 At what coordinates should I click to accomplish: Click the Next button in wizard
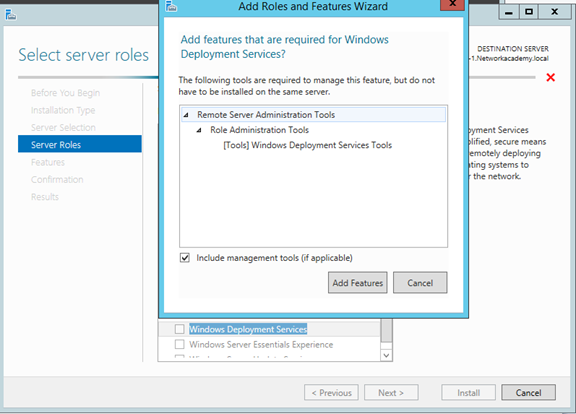391,393
